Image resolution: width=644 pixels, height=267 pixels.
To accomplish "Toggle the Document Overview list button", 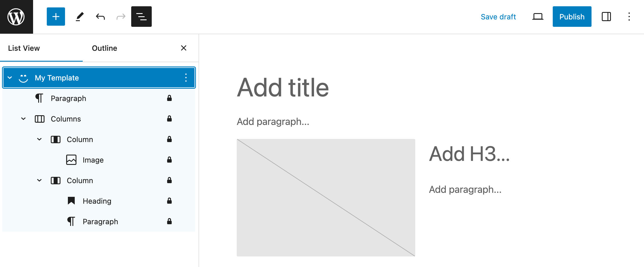I will point(141,17).
